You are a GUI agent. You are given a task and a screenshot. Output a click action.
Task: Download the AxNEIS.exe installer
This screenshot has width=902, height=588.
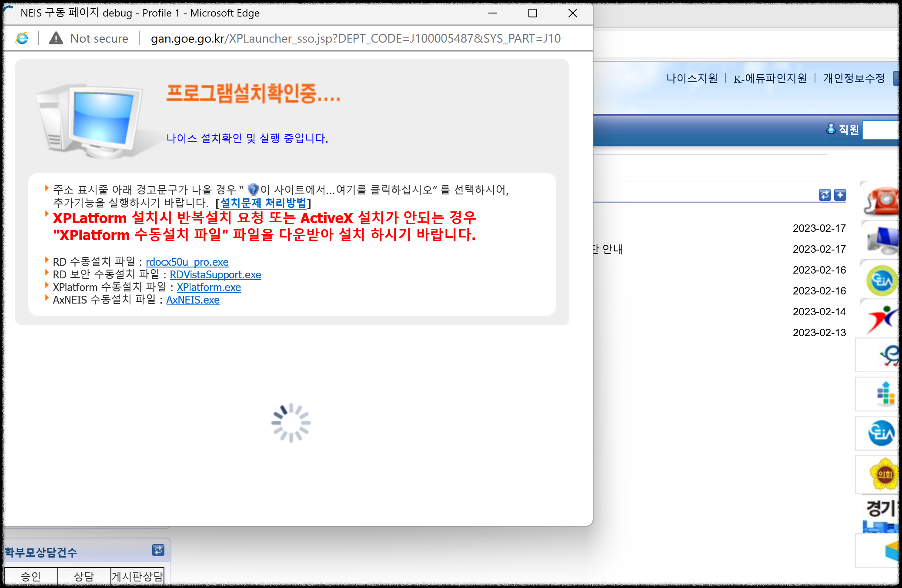(x=193, y=300)
